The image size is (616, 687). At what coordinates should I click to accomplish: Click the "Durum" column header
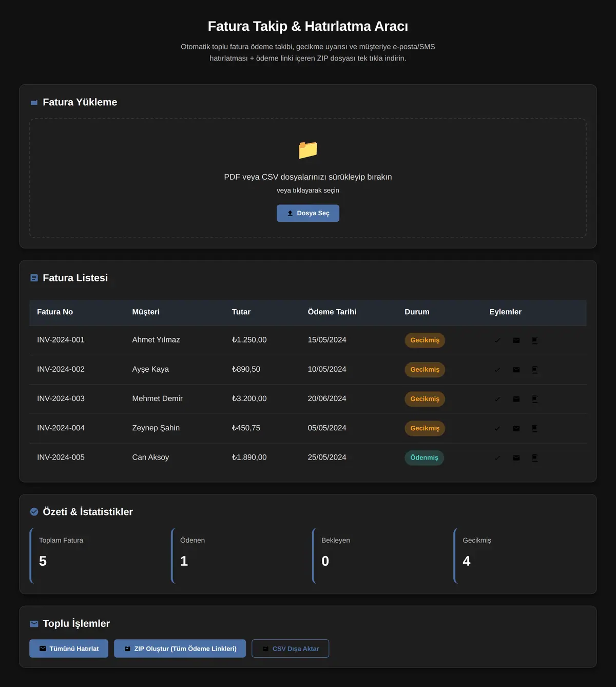pyautogui.click(x=417, y=312)
